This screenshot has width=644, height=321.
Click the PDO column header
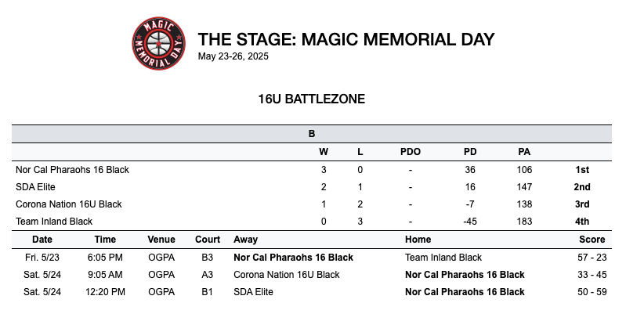pos(411,152)
